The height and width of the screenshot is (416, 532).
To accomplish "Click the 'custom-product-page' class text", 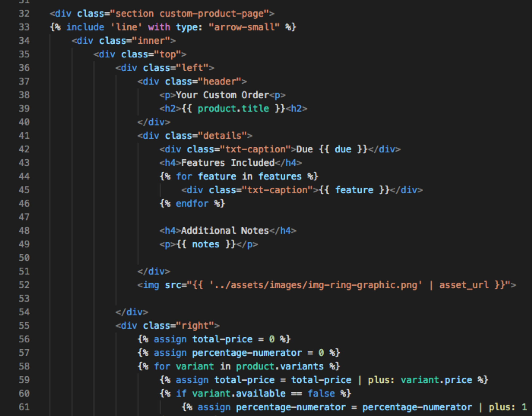I will click(x=211, y=14).
